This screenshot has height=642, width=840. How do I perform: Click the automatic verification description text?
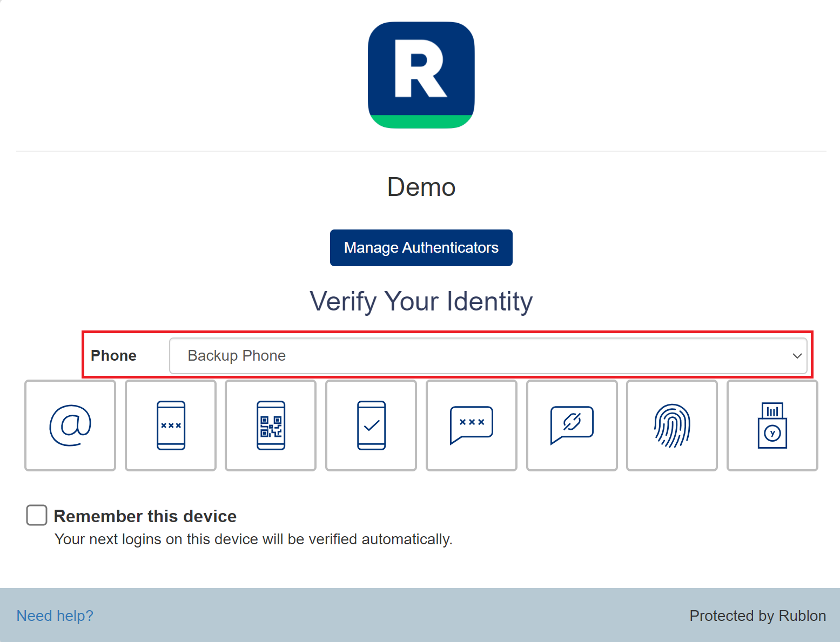(x=254, y=539)
